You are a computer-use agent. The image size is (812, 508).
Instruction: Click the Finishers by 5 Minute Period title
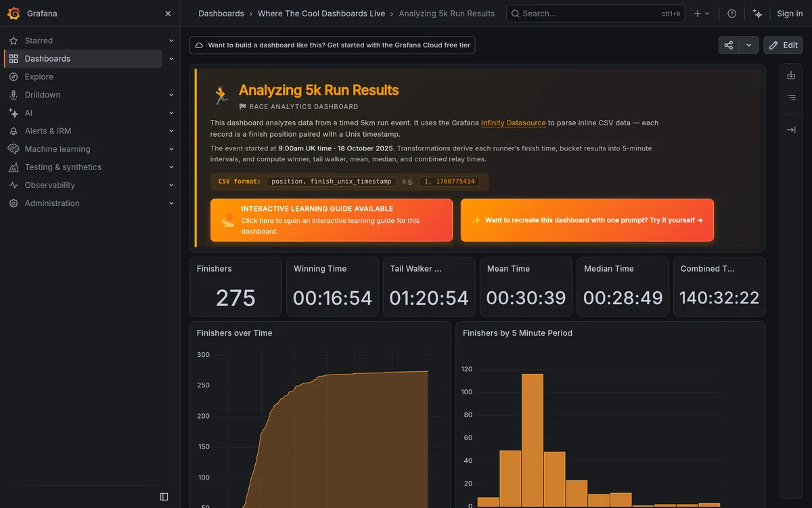click(518, 333)
